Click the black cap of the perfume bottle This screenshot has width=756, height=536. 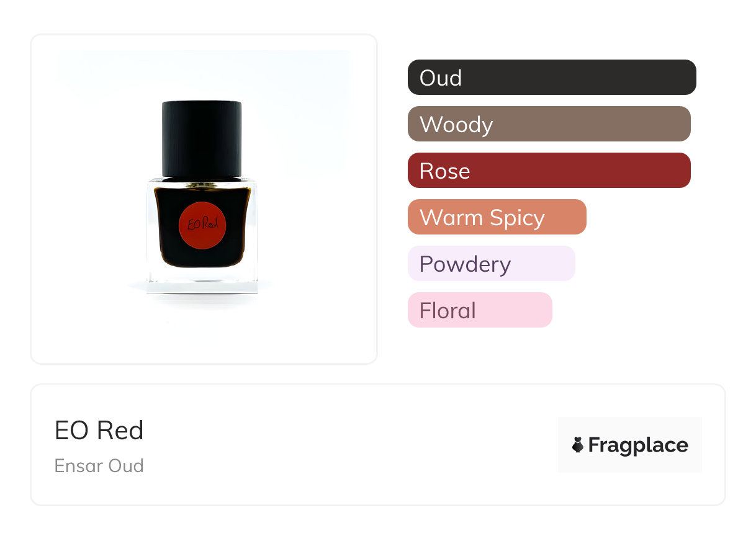click(x=202, y=139)
